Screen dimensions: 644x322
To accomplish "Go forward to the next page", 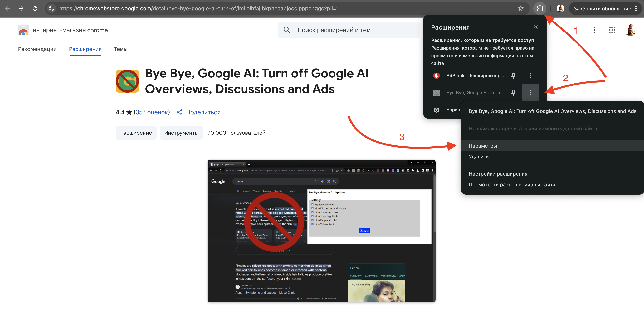I will [21, 8].
